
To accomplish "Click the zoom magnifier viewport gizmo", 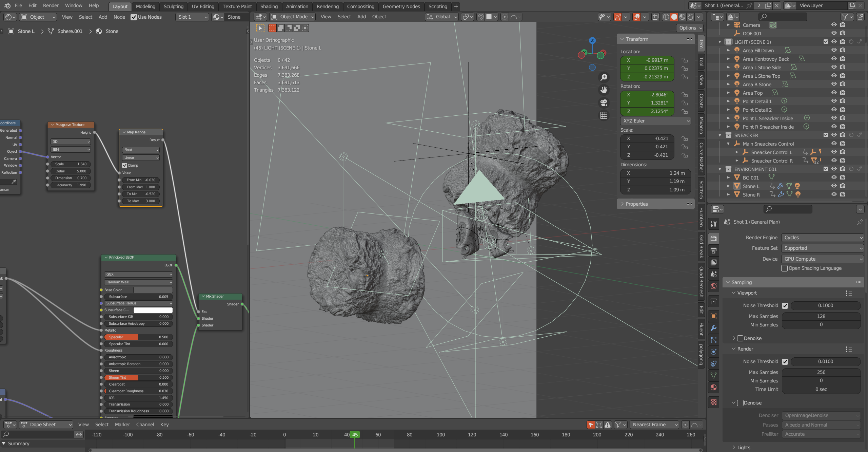I will [x=604, y=77].
